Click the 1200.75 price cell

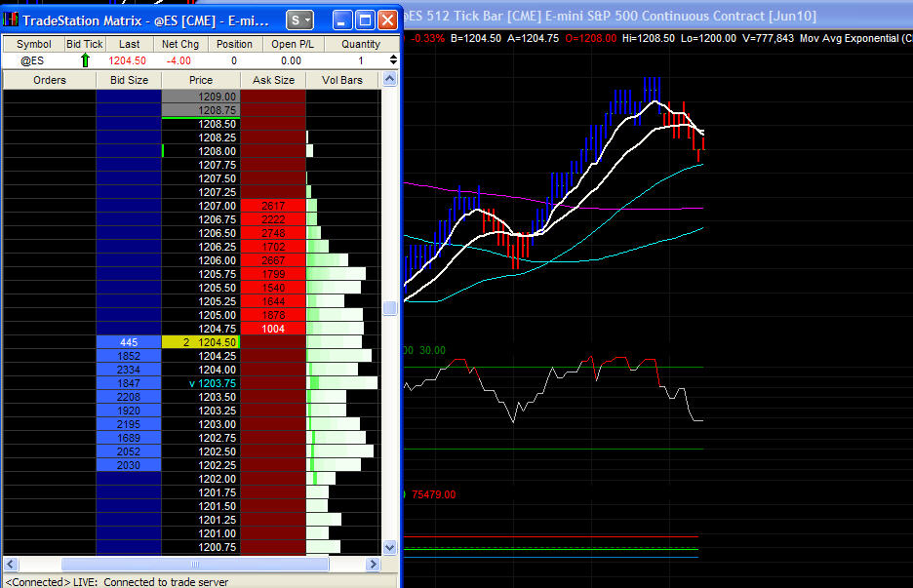[x=201, y=547]
